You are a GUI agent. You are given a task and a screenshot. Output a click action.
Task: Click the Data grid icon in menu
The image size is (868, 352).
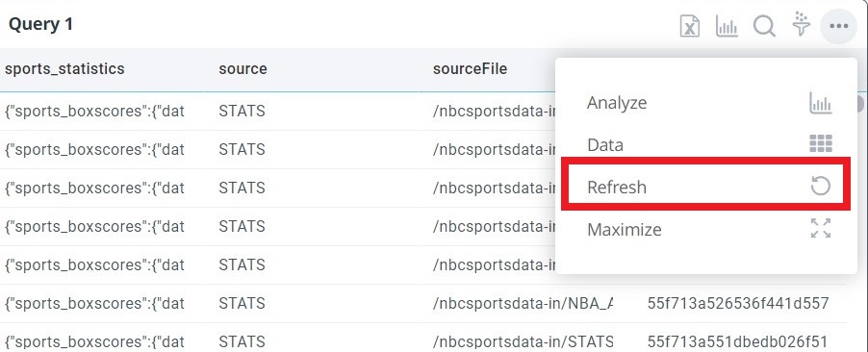(x=821, y=143)
